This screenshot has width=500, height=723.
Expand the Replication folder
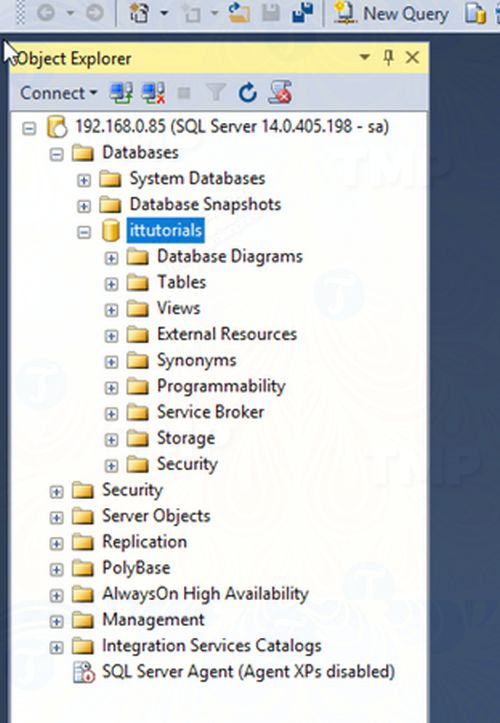56,543
